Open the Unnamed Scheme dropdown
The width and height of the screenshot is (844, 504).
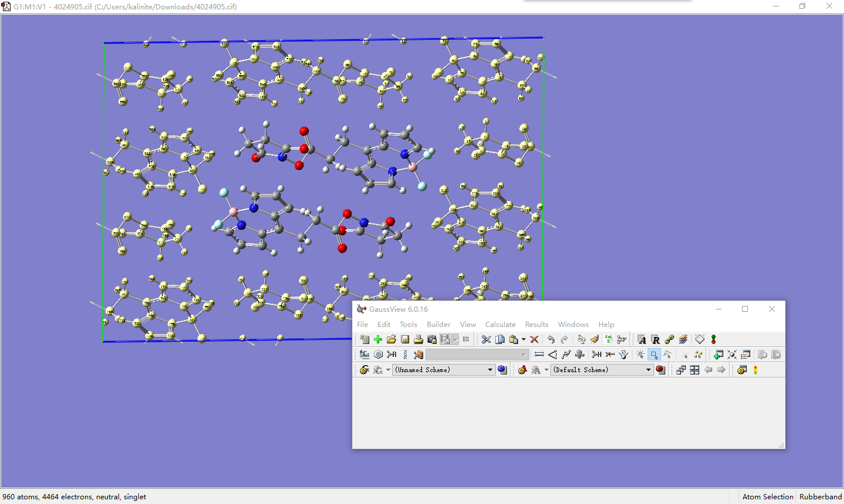point(491,370)
